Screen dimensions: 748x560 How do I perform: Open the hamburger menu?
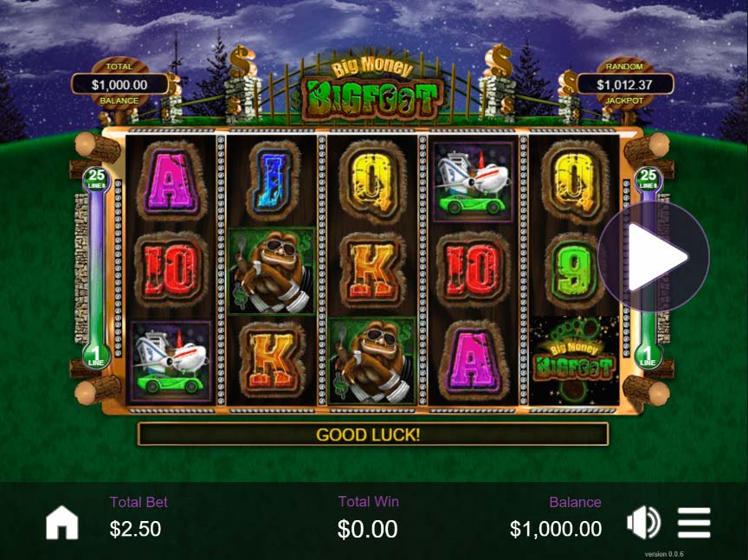point(694,522)
